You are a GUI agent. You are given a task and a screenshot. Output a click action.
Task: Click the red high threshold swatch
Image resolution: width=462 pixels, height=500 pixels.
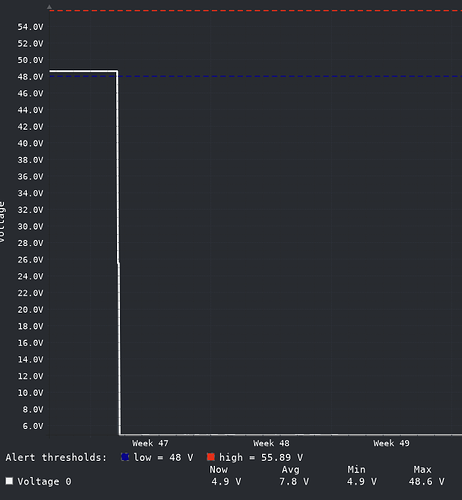(211, 457)
